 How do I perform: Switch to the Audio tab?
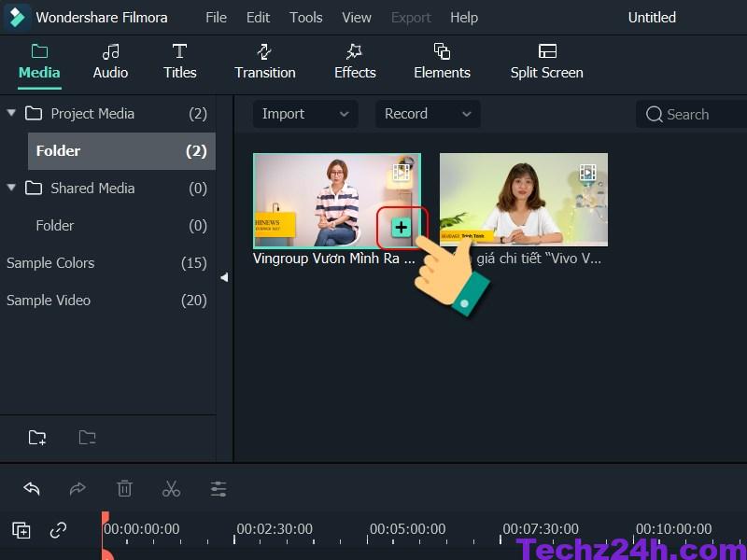point(110,62)
